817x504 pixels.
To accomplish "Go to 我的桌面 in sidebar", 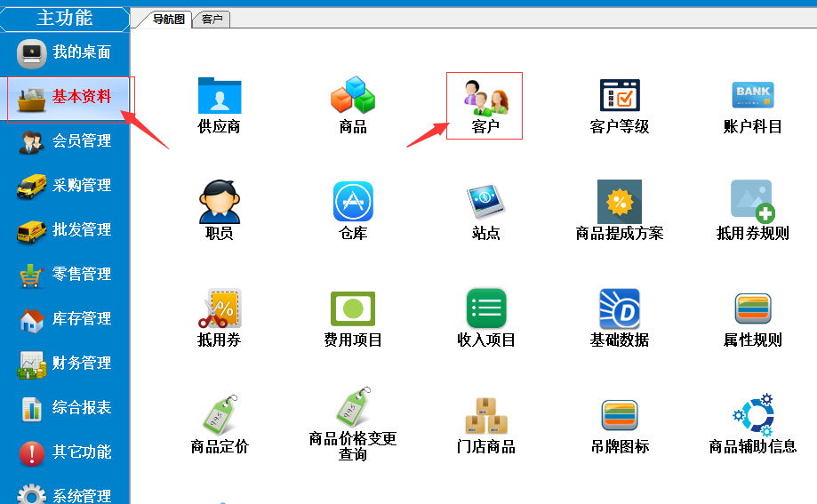I will tap(65, 52).
